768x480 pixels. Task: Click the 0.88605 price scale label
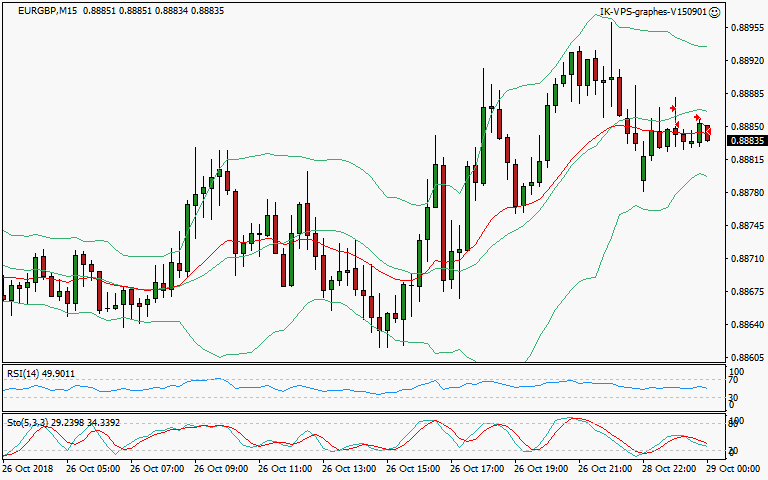[x=745, y=357]
